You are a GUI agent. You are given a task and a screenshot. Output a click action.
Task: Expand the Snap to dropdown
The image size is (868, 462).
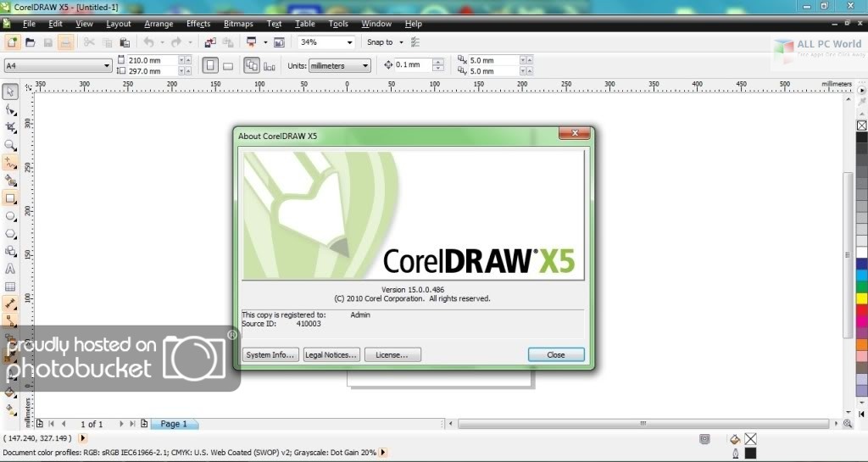click(x=401, y=42)
